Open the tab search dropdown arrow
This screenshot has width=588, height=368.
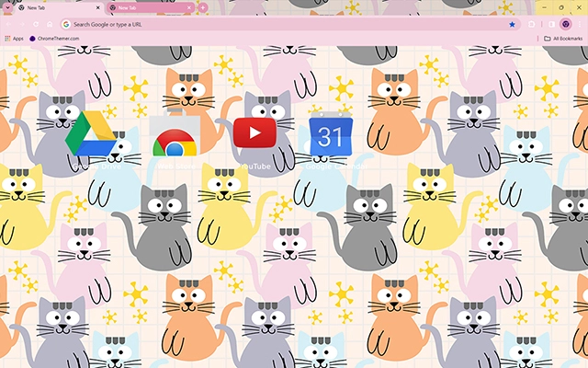tap(7, 7)
